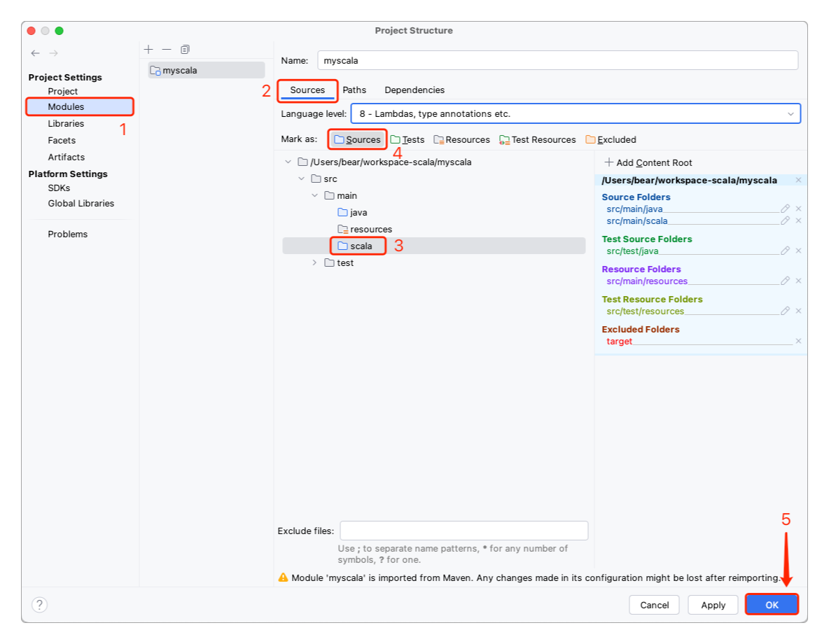The width and height of the screenshot is (829, 644).
Task: Open Project settings in sidebar
Action: [62, 92]
